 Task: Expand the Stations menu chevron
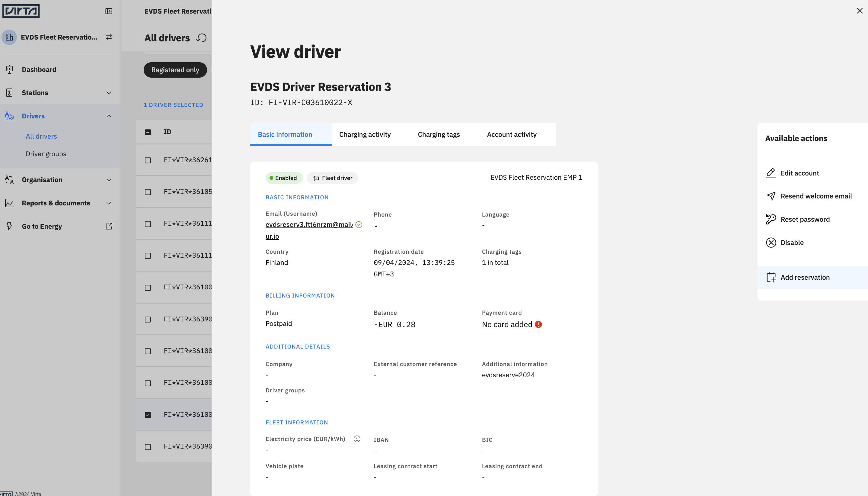tap(109, 93)
